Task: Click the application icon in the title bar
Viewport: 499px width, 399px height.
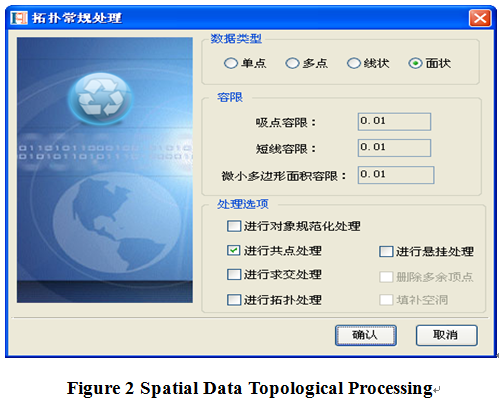Action: coord(19,17)
